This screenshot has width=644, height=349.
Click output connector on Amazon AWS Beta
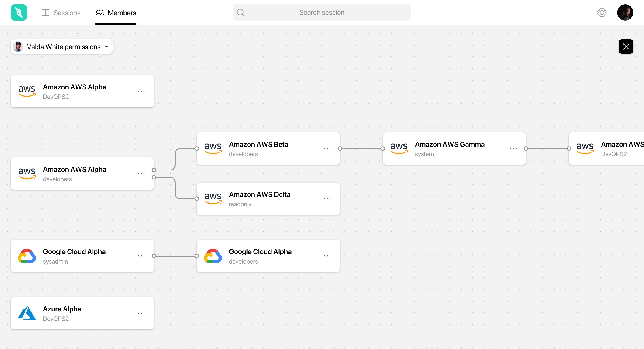click(340, 149)
